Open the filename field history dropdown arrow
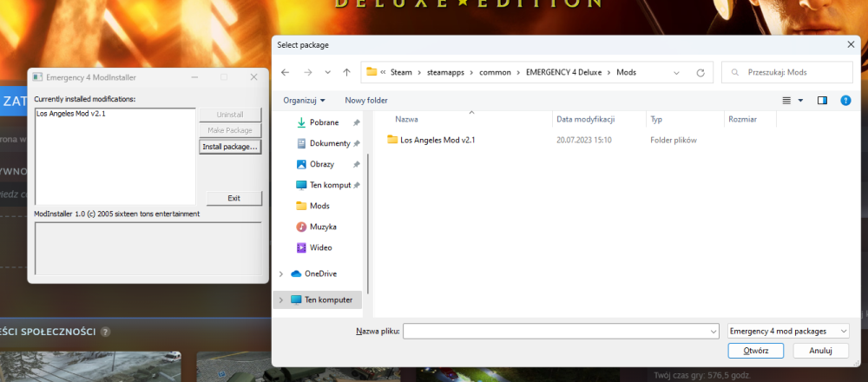This screenshot has height=382, width=868. click(713, 331)
